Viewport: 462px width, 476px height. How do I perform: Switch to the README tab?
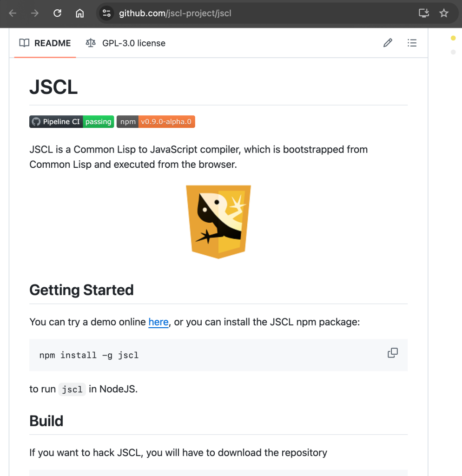53,43
